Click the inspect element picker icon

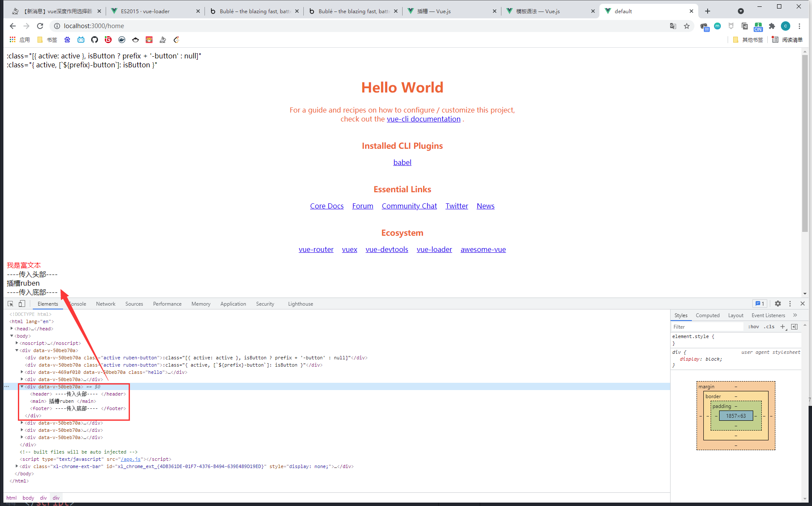pyautogui.click(x=10, y=304)
